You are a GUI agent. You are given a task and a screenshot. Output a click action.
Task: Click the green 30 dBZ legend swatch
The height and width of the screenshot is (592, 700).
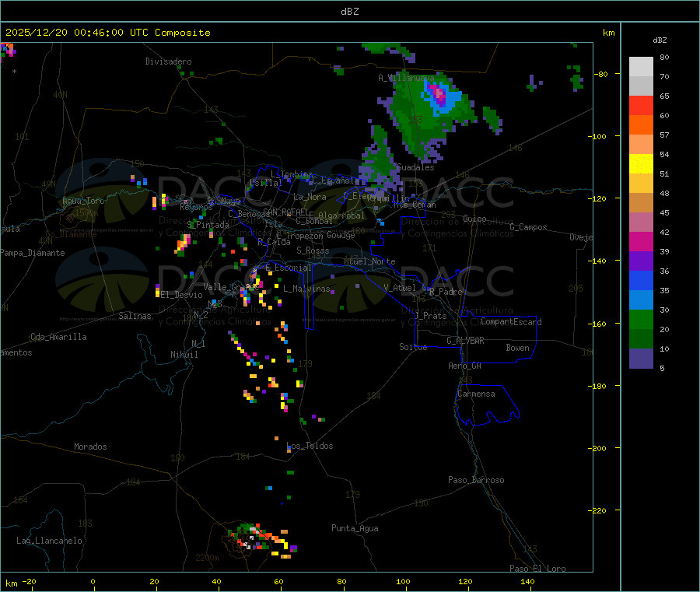(641, 319)
